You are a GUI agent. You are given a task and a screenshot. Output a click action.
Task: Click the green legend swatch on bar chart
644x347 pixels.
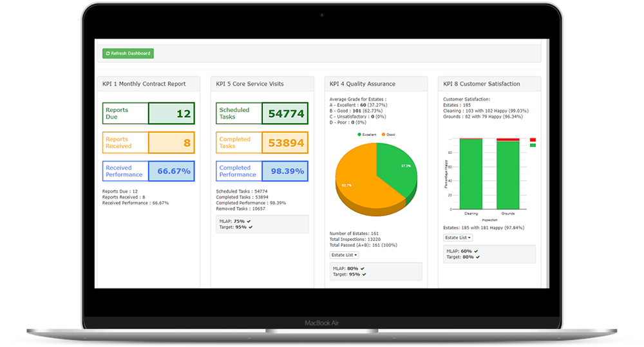point(533,145)
